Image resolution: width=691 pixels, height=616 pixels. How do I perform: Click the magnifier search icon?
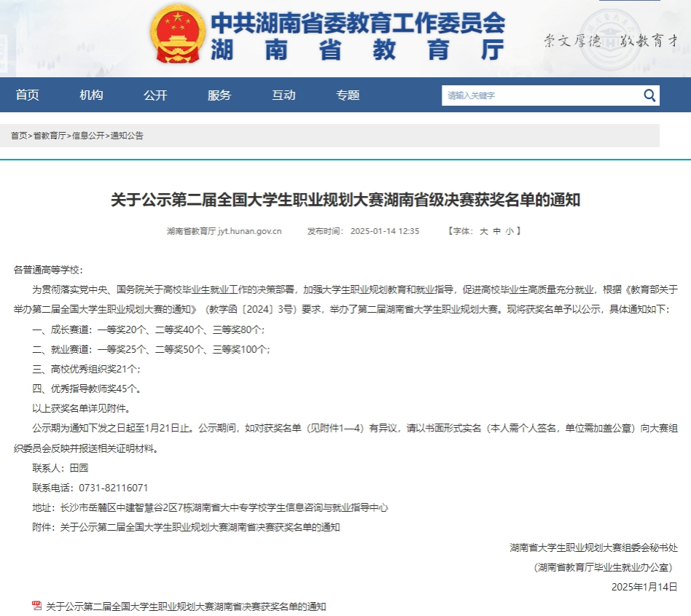point(649,95)
